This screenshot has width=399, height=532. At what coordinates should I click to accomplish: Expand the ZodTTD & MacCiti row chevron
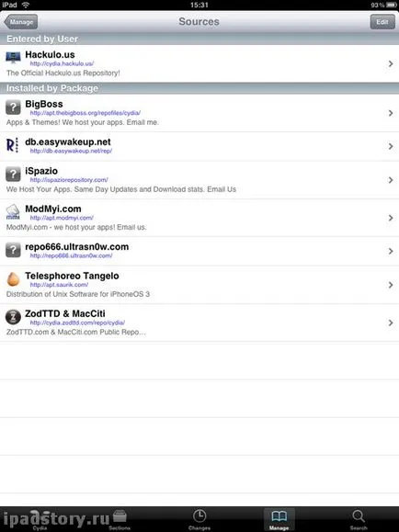(391, 323)
